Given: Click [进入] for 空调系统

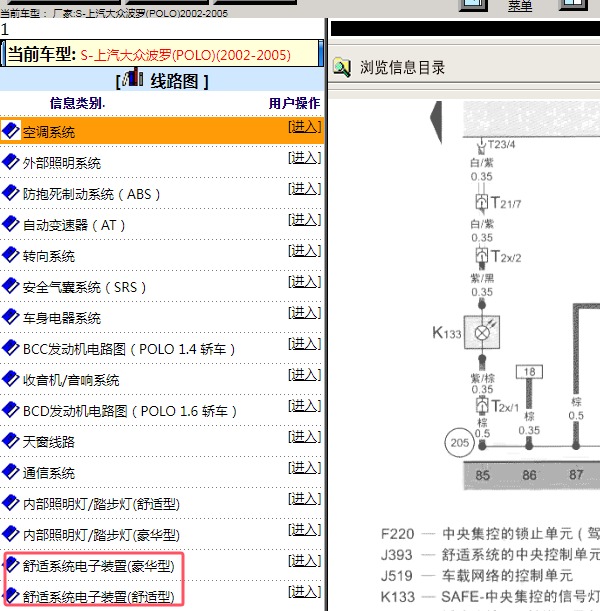Looking at the screenshot, I should point(305,127).
